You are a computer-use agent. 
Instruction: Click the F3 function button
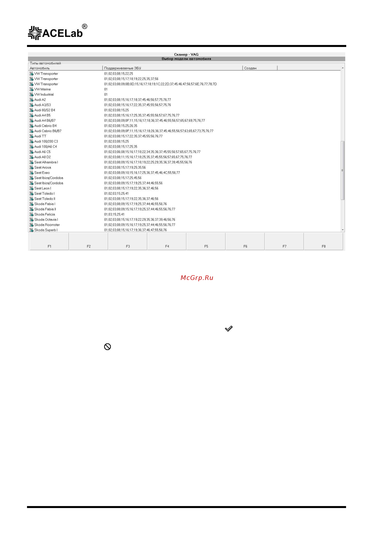click(128, 241)
